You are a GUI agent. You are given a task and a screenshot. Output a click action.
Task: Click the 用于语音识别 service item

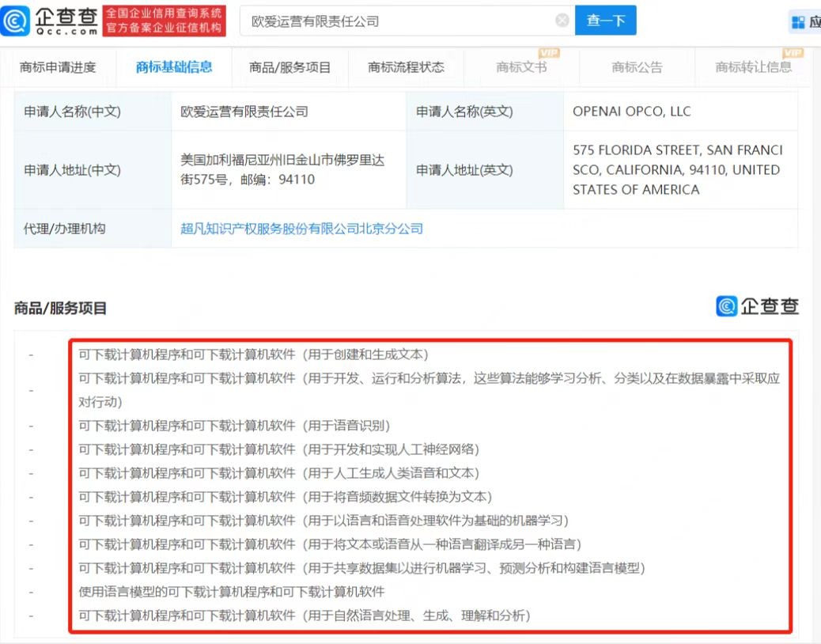coord(234,426)
